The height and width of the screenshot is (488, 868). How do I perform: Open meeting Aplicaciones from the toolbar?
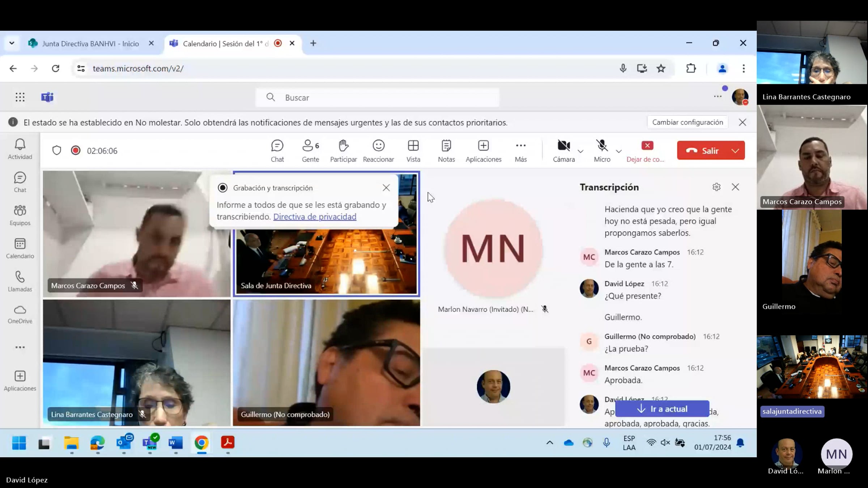tap(484, 151)
